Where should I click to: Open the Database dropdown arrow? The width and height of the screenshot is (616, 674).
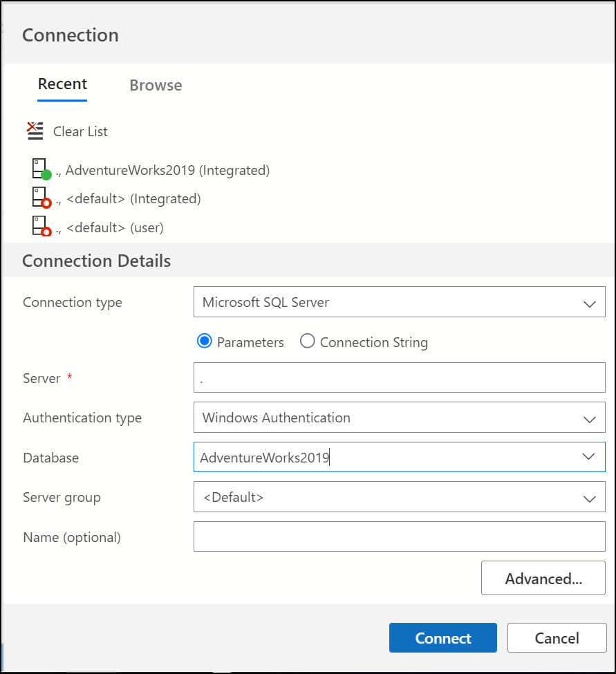pyautogui.click(x=589, y=457)
